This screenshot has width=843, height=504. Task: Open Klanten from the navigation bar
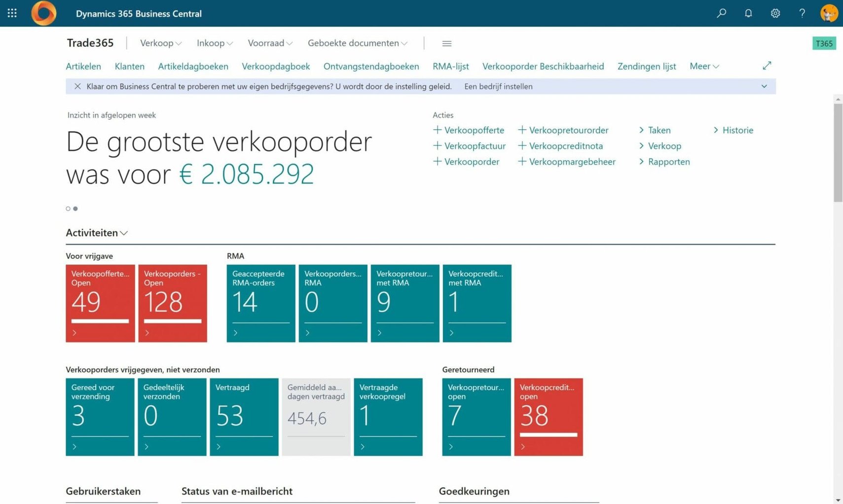130,66
